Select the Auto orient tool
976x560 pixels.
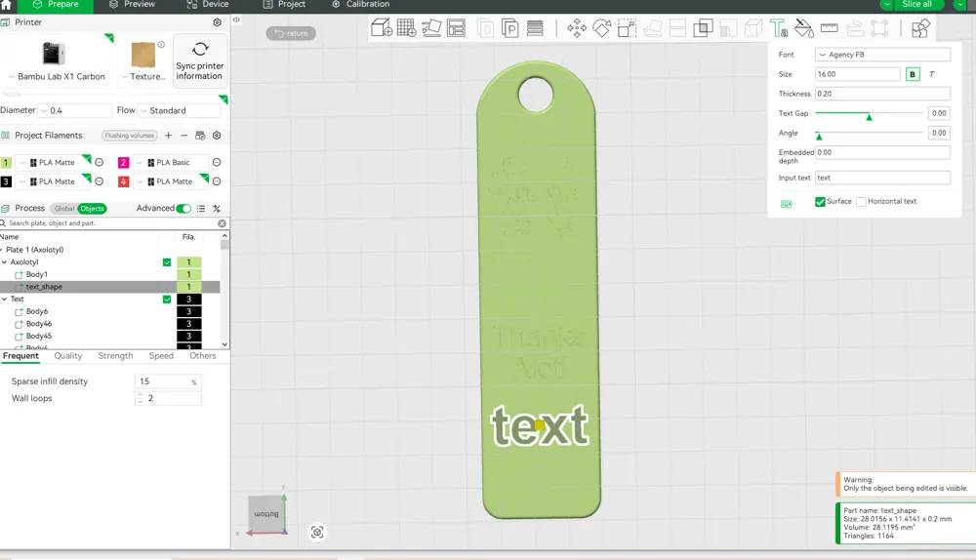coord(431,28)
